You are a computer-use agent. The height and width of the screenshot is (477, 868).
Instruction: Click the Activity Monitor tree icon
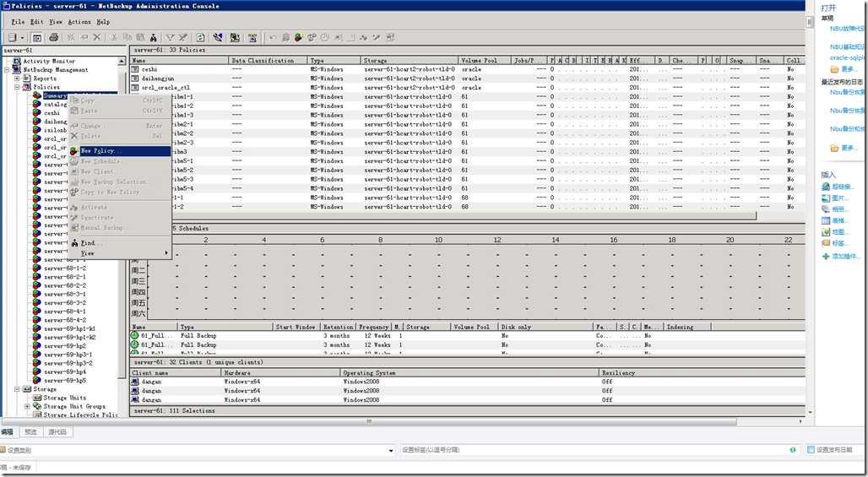pos(17,61)
